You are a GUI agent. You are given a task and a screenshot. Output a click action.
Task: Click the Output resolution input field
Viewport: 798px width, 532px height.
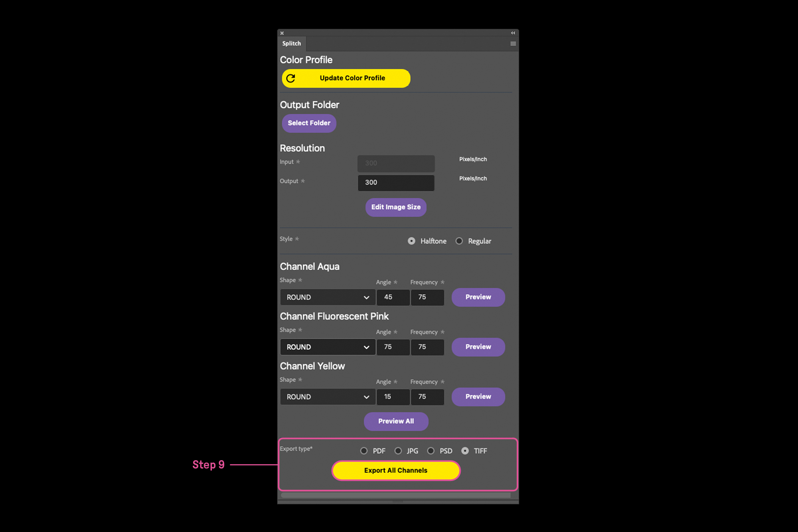[x=396, y=182]
